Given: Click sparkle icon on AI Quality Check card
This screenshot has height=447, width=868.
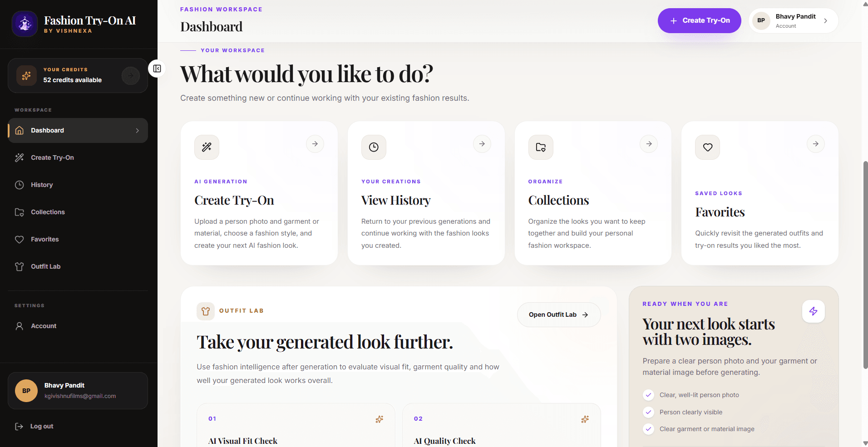Looking at the screenshot, I should (x=585, y=419).
